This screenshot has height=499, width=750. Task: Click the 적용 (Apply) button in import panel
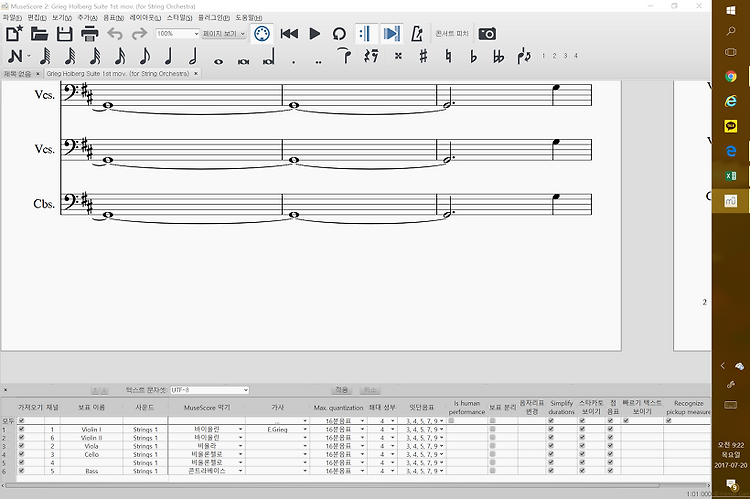point(342,390)
